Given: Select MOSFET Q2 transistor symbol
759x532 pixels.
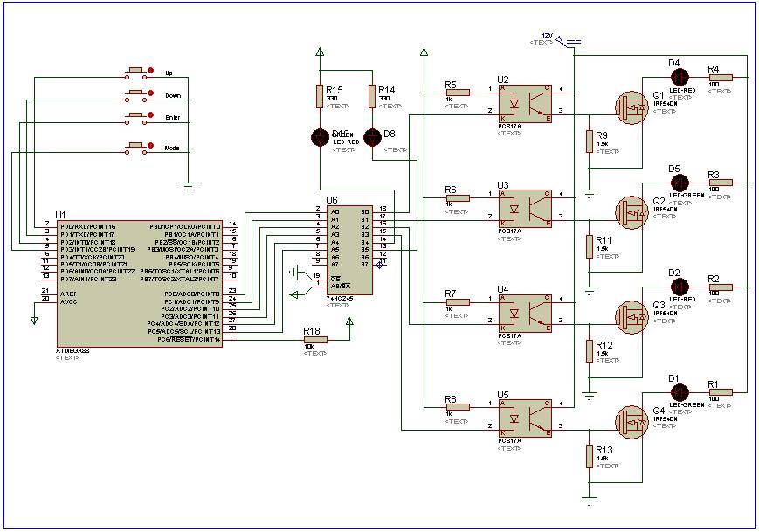Looking at the screenshot, I should point(631,212).
